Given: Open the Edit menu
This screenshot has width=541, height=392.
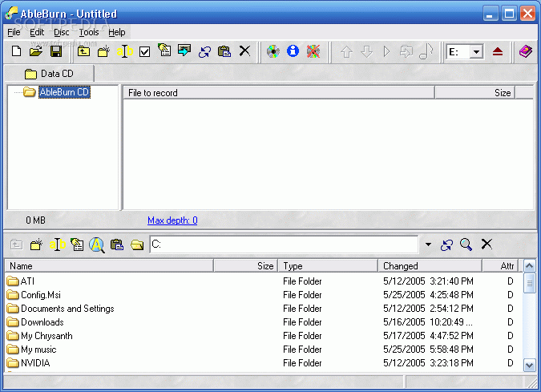Looking at the screenshot, I should 37,32.
